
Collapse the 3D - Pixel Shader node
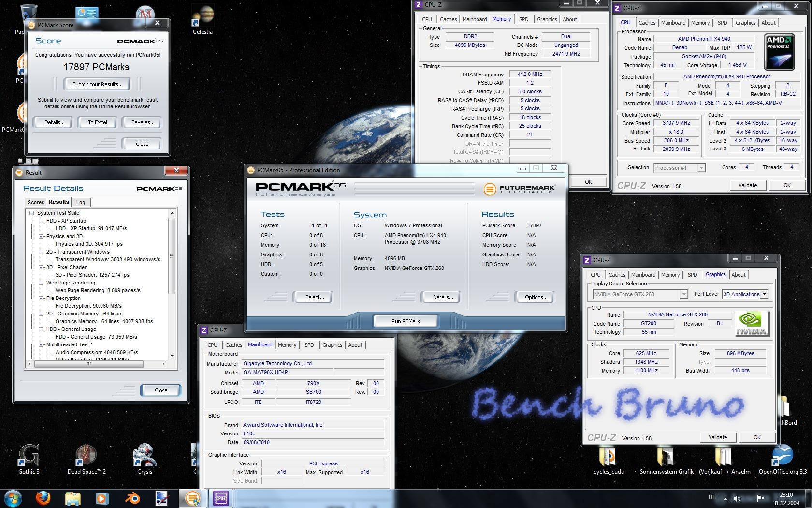[x=41, y=267]
